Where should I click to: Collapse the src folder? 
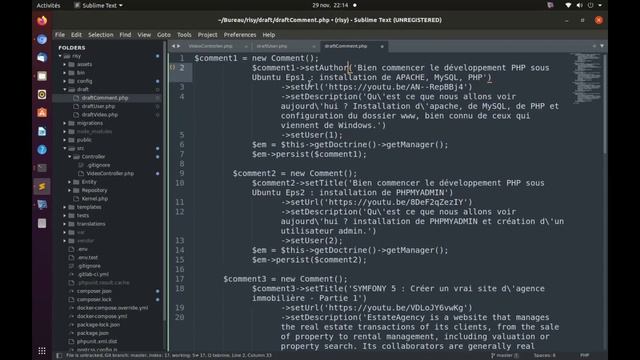tap(65, 148)
